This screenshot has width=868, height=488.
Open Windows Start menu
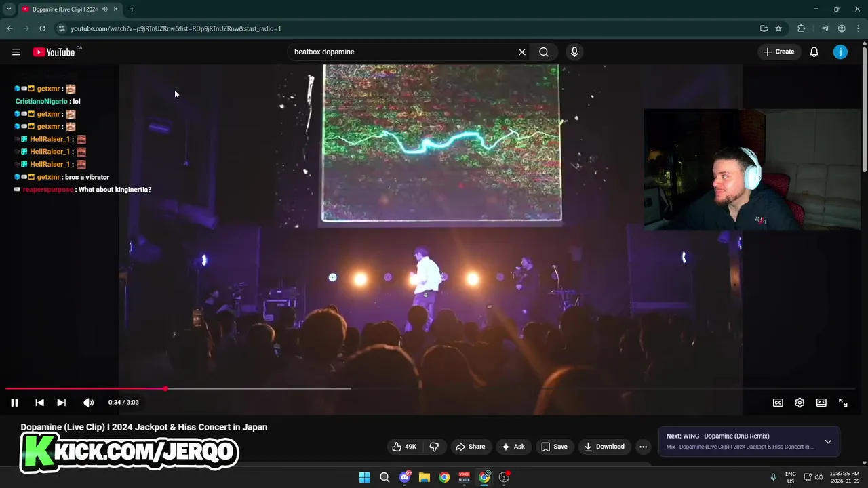click(x=365, y=477)
